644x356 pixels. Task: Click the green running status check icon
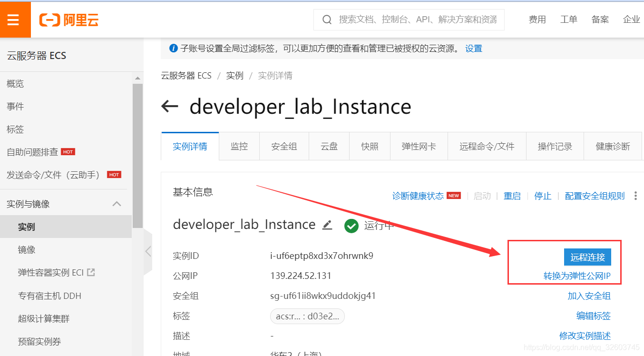tap(351, 226)
